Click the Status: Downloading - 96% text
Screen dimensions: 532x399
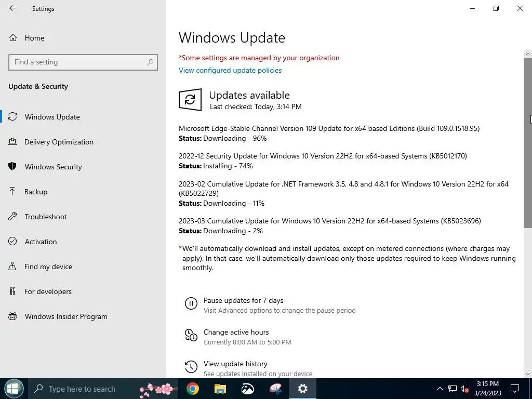pyautogui.click(x=222, y=138)
